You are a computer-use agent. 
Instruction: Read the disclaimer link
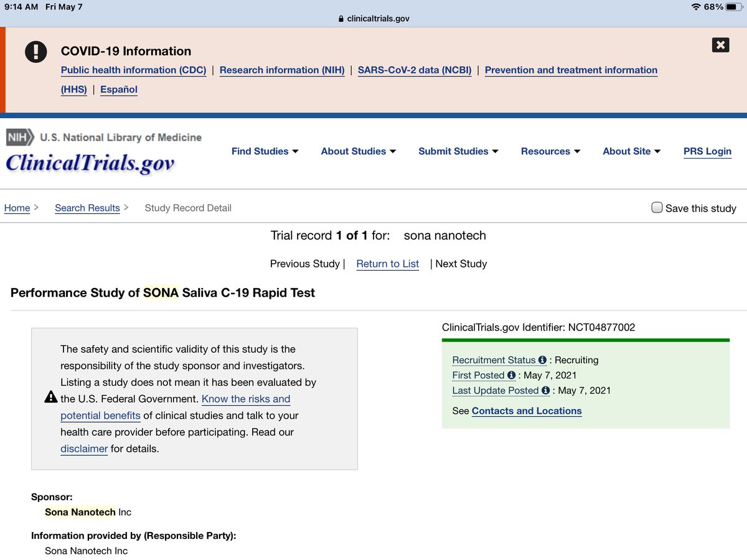tap(84, 448)
